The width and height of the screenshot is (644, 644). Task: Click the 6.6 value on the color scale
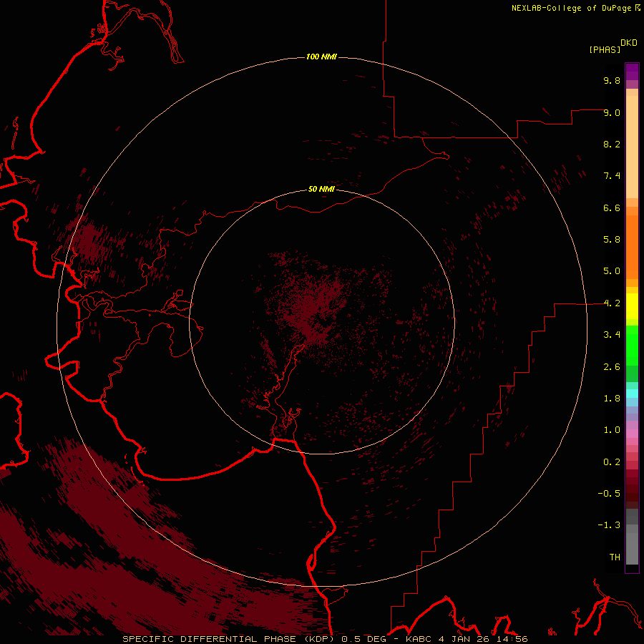click(612, 208)
